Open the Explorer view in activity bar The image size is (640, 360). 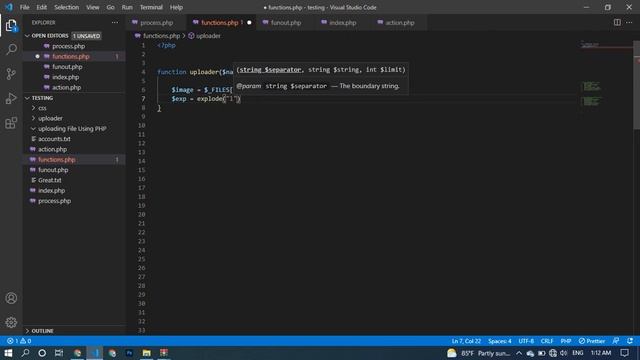(x=11, y=26)
